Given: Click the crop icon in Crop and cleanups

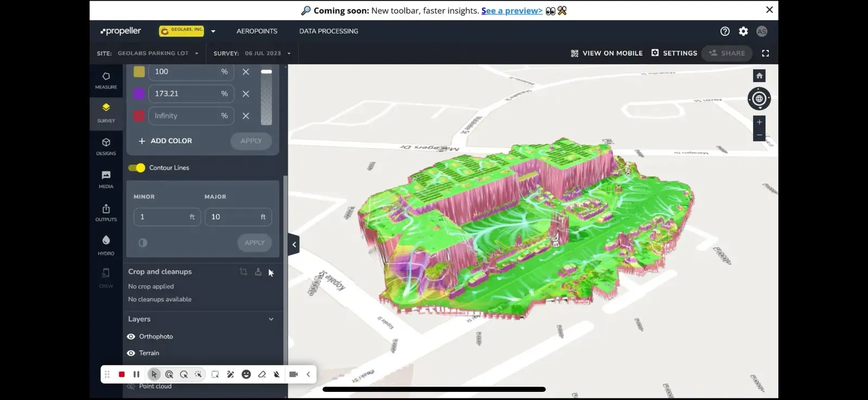Looking at the screenshot, I should click(244, 272).
